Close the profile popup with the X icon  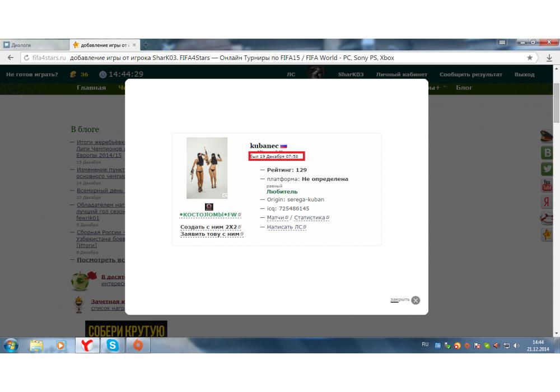coord(416,300)
